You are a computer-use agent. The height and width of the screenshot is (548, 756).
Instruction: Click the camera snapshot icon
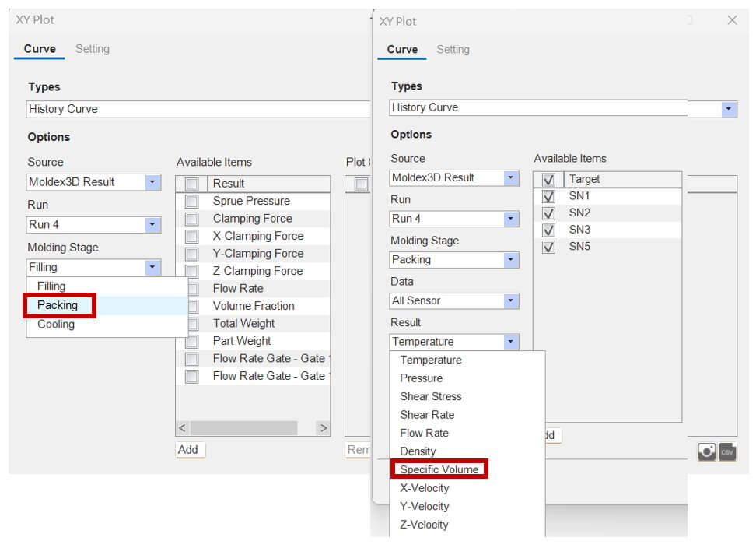(706, 451)
